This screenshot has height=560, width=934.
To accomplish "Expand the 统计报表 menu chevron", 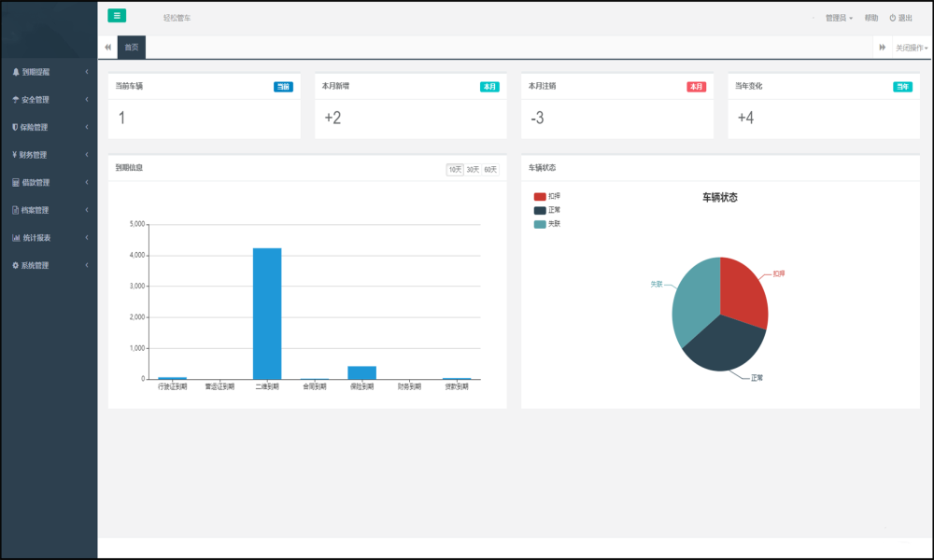I will [x=86, y=237].
